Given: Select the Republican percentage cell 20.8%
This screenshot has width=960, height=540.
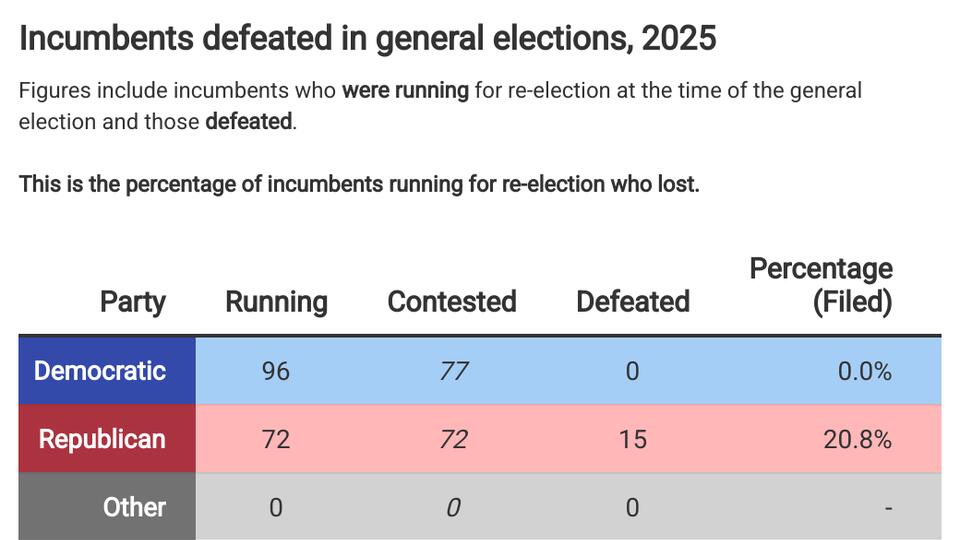Looking at the screenshot, I should pos(857,439).
